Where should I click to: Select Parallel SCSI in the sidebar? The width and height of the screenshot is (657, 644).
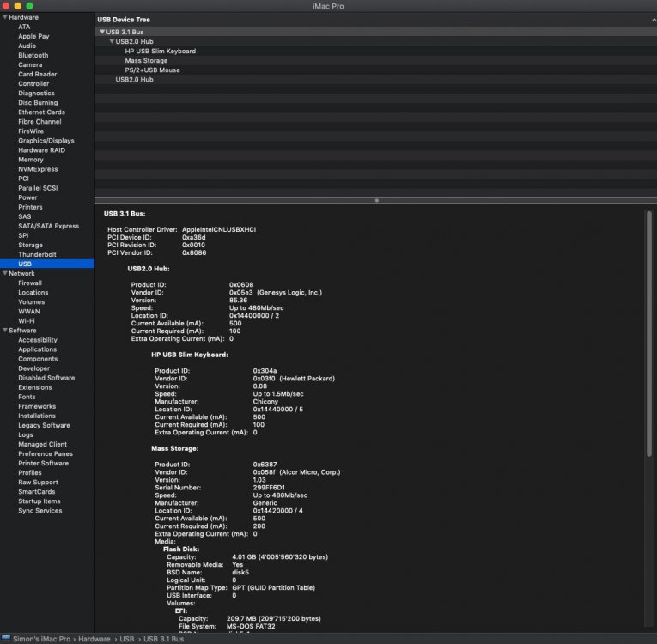coord(38,188)
